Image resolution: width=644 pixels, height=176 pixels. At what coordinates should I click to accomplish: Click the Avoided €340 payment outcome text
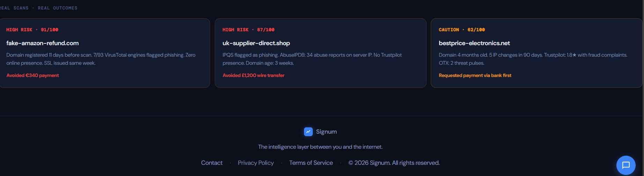(32, 75)
